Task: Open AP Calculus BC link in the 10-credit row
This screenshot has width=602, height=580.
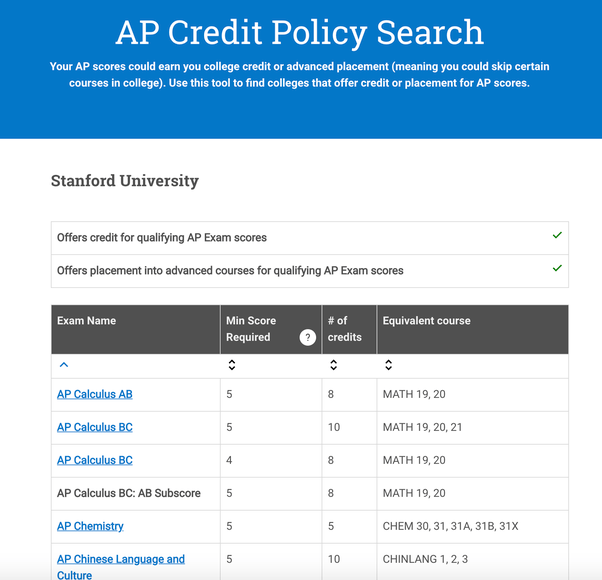Action: click(x=95, y=427)
